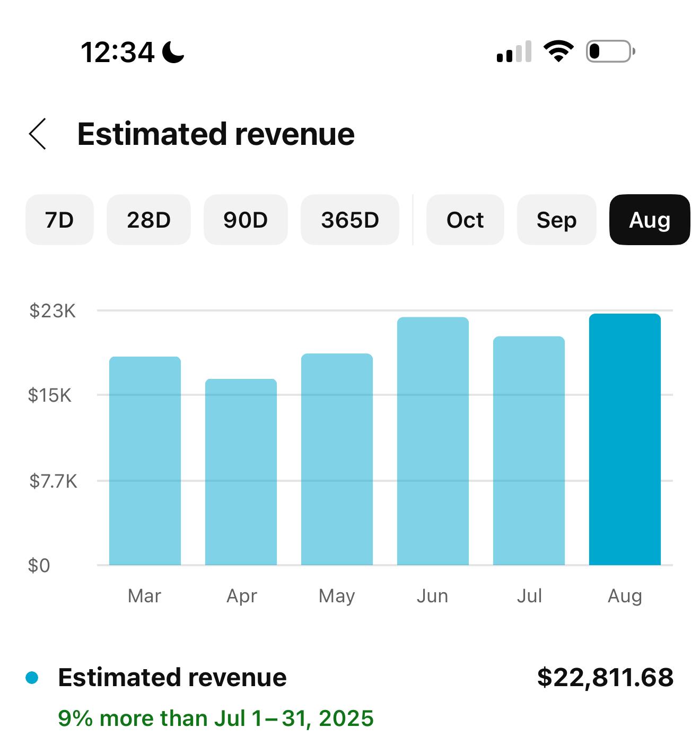Screen dimensions: 700x753
Task: Select the Sep month filter
Action: point(556,220)
